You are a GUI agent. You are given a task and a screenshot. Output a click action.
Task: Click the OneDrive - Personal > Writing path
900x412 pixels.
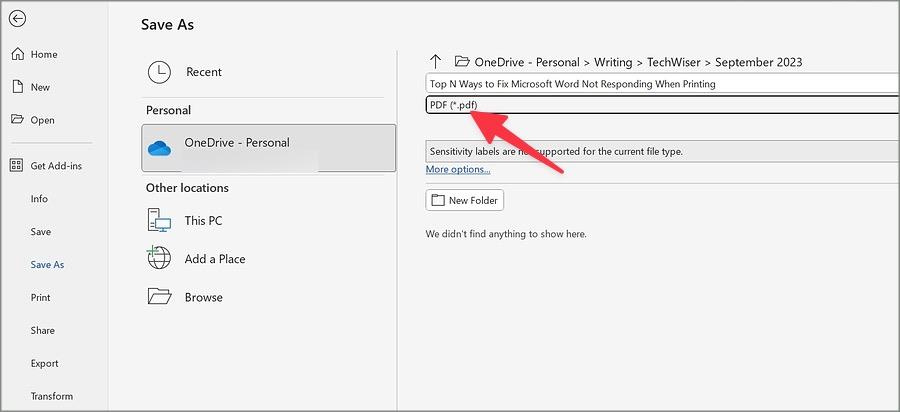click(x=553, y=62)
